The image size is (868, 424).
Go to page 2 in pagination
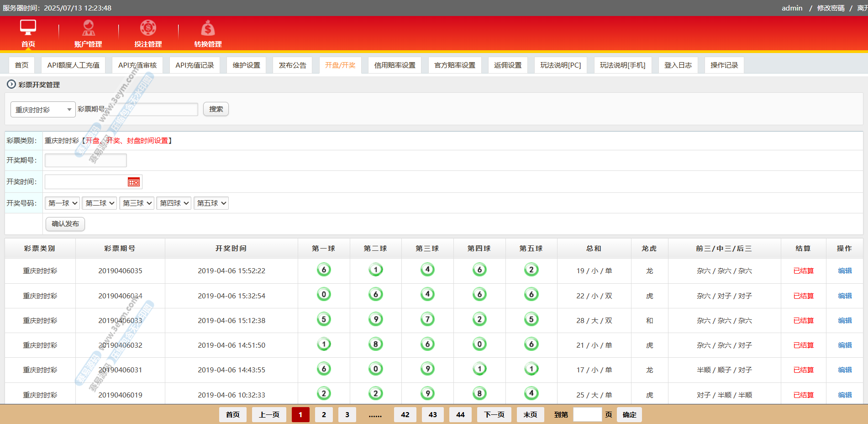click(324, 414)
